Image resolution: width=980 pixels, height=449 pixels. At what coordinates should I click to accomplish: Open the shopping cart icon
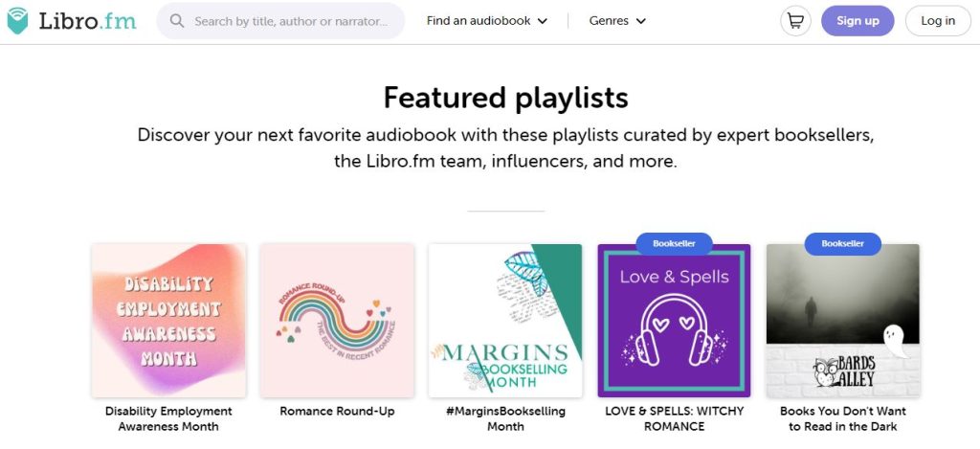click(795, 21)
